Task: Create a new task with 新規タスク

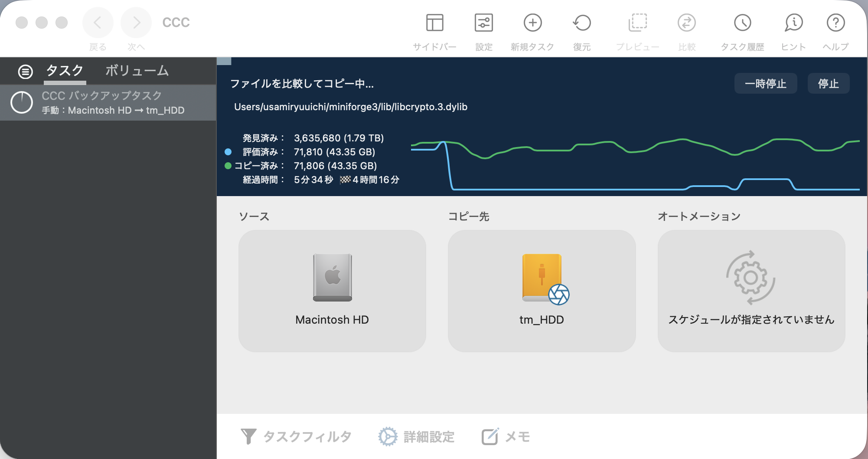Action: click(x=532, y=23)
